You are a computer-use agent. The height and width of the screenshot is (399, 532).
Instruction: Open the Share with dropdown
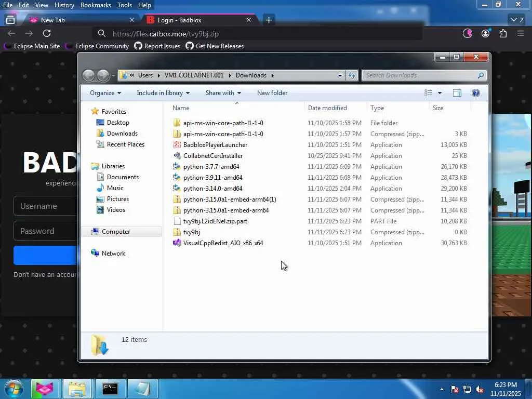[x=223, y=93]
